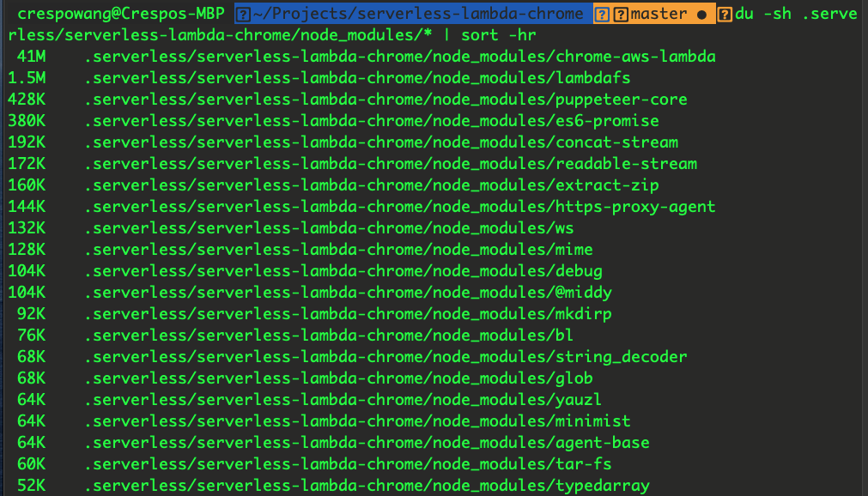Click the node_modules/ws path line
868x496 pixels.
click(x=329, y=228)
